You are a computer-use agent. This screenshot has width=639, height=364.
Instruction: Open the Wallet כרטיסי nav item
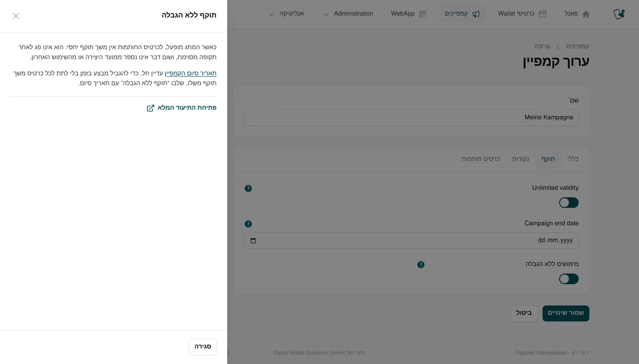tap(522, 14)
